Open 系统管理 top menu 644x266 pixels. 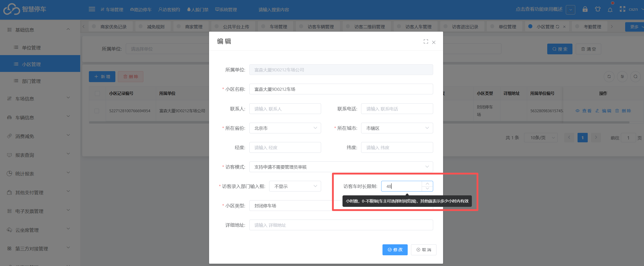point(226,10)
